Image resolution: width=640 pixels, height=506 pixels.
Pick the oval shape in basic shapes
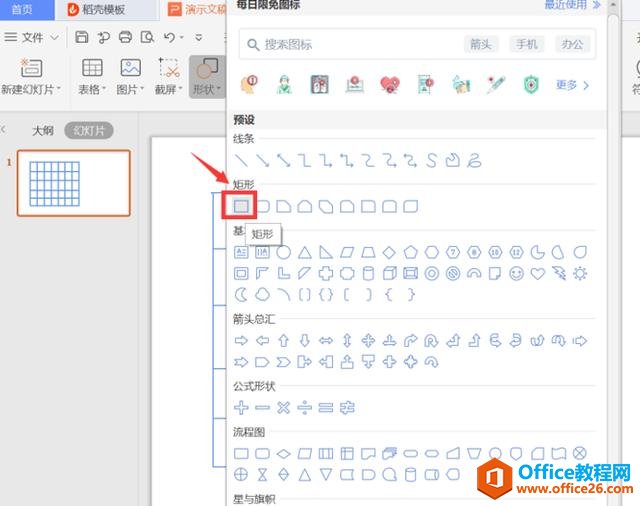click(x=283, y=252)
